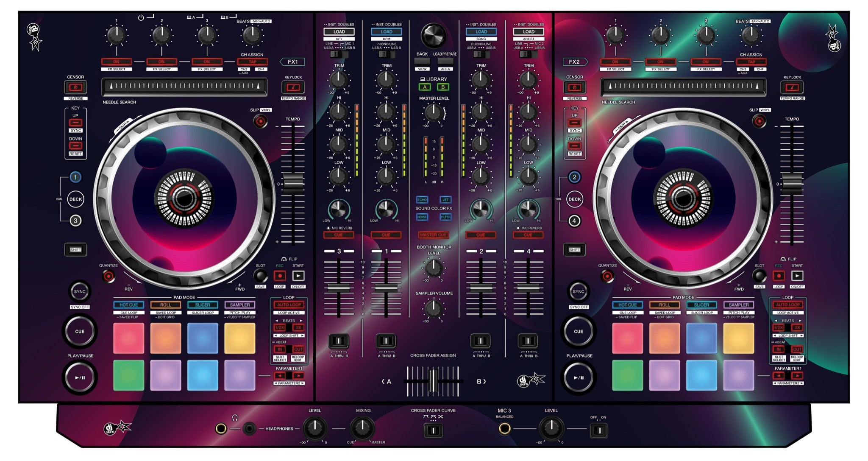Click the crossfader handle
The width and height of the screenshot is (868, 461).
pos(433,380)
